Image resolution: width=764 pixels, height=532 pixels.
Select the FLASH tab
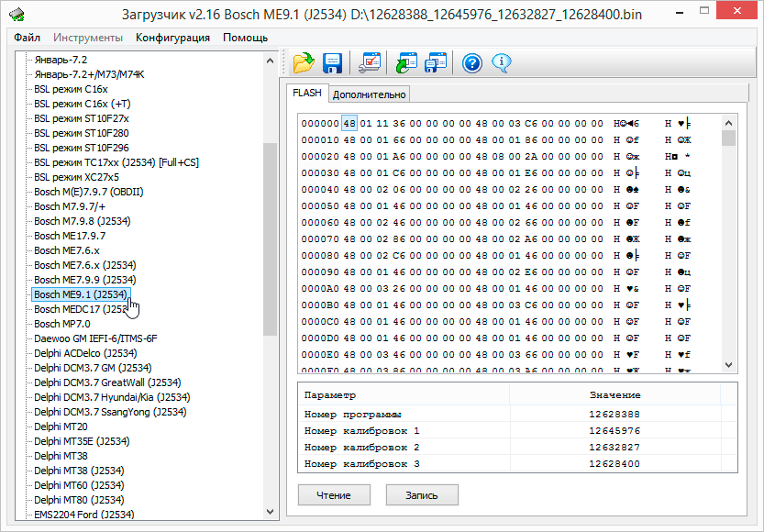pyautogui.click(x=307, y=94)
